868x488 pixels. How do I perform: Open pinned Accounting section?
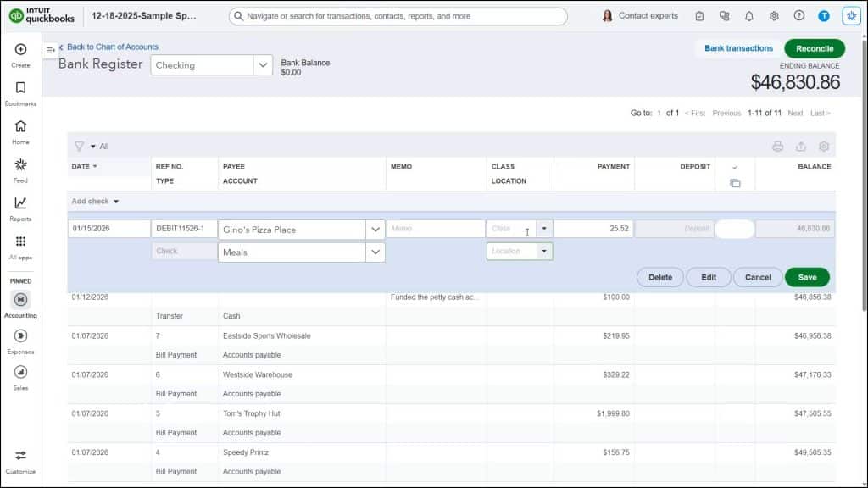[x=20, y=305]
